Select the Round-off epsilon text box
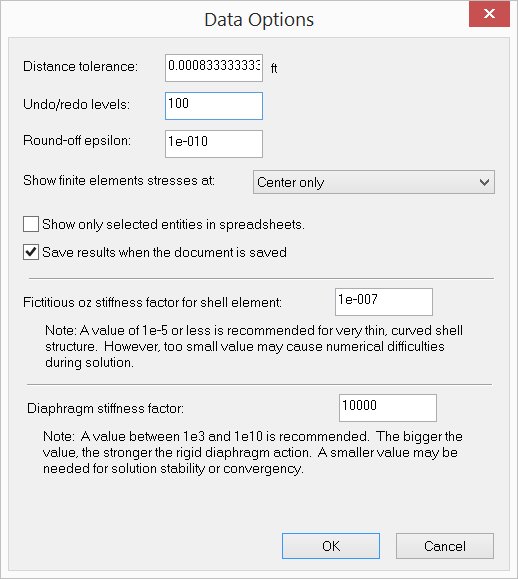Viewport: 518px width, 579px height. [x=214, y=144]
